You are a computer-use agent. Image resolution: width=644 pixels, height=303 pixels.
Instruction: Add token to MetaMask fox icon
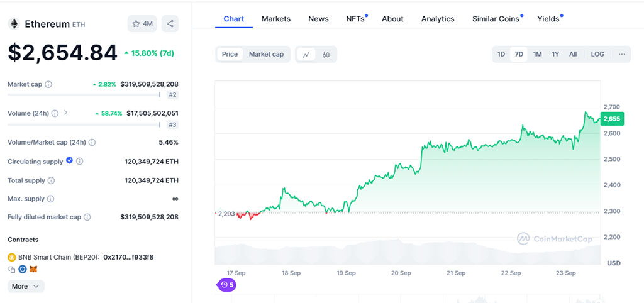coord(33,269)
